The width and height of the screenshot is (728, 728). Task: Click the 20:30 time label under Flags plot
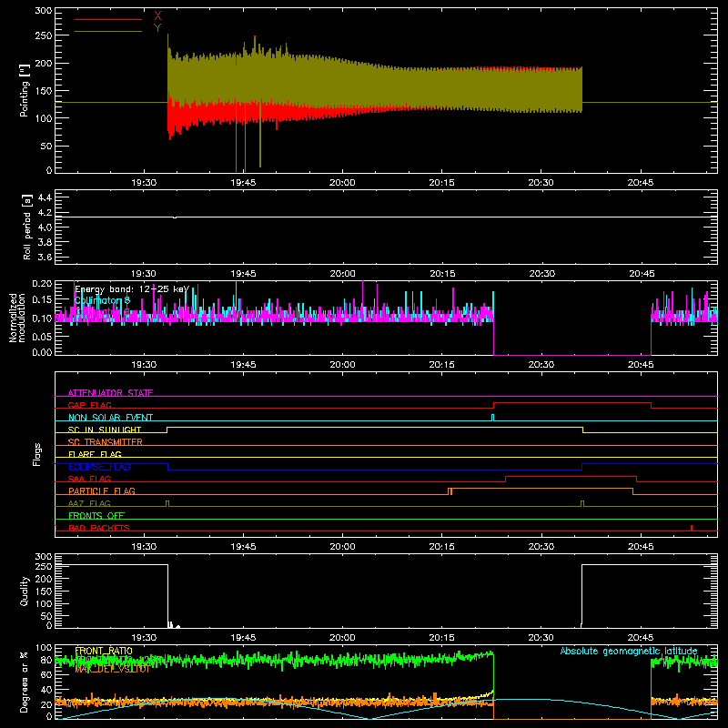pos(541,547)
